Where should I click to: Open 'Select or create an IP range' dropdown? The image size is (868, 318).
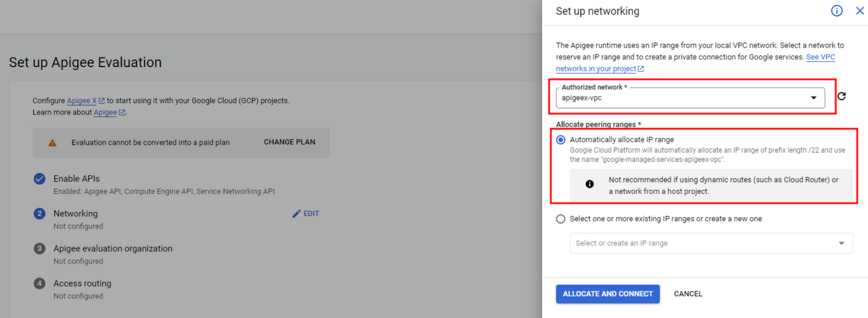point(711,243)
